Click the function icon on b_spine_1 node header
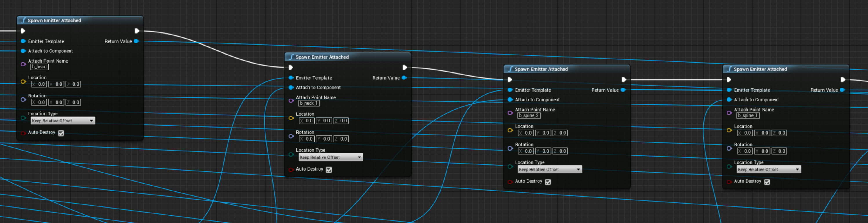This screenshot has height=223, width=868. [x=729, y=69]
